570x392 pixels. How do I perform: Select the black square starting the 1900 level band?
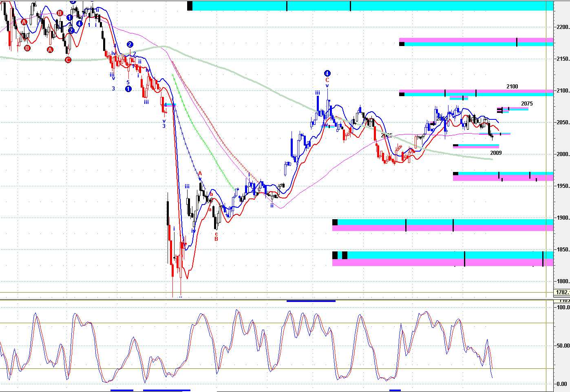coord(335,222)
